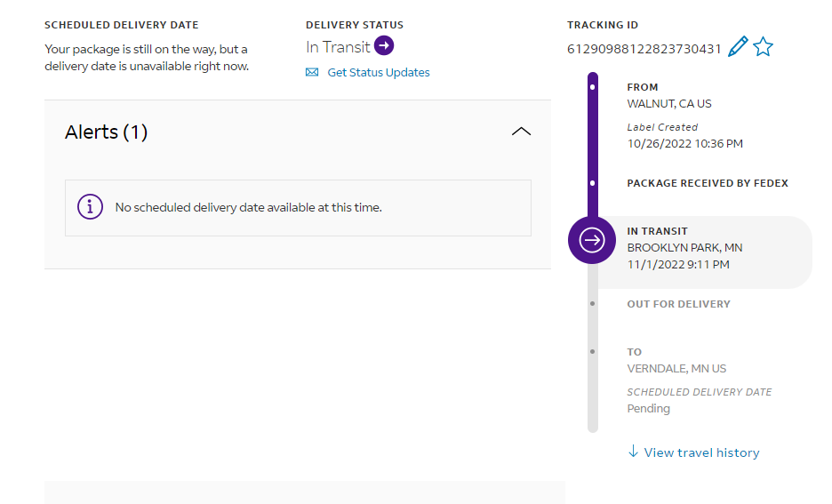Image resolution: width=832 pixels, height=504 pixels.
Task: Click the large In Transit circle on the timeline
Action: 592,240
